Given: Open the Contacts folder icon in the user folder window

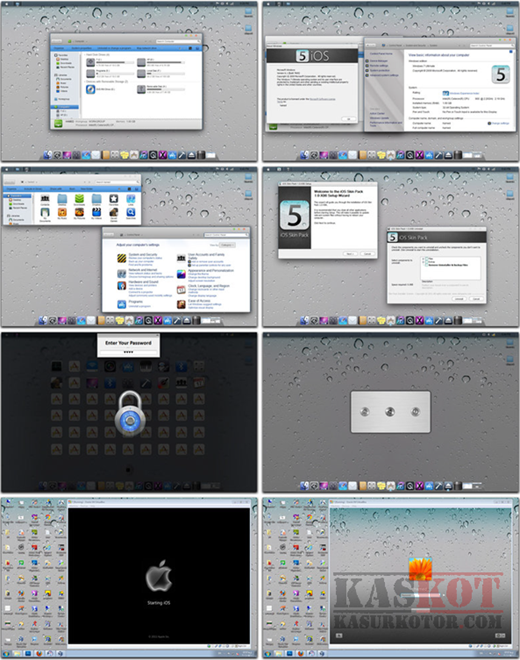Looking at the screenshot, I should point(45,199).
